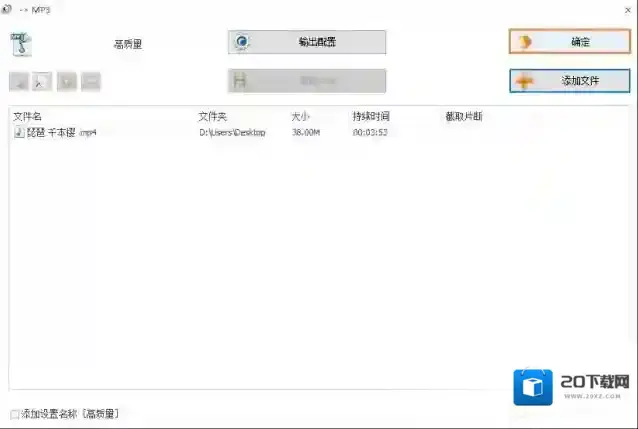Open 输出配置 output settings
This screenshot has height=429, width=638.
(x=307, y=42)
